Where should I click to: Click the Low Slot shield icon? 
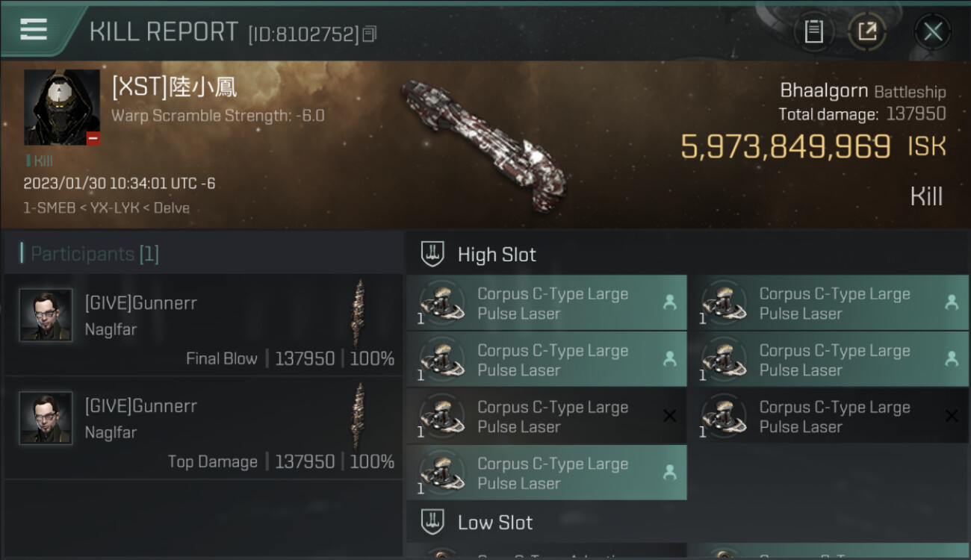click(432, 521)
